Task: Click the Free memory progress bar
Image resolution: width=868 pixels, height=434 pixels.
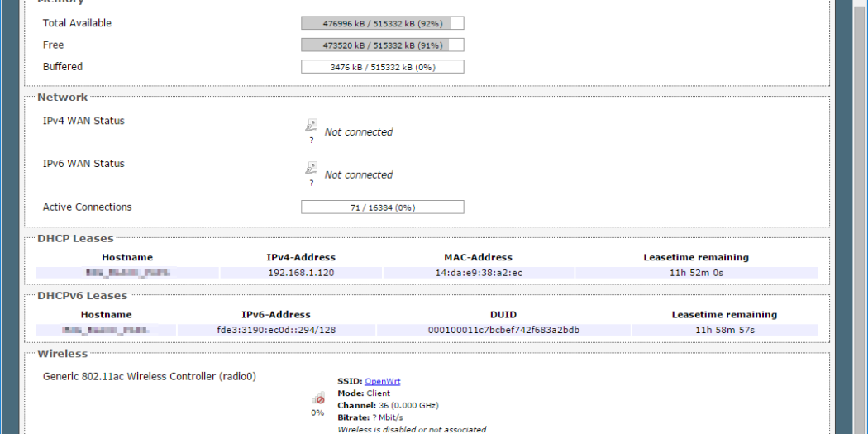Action: click(x=382, y=45)
